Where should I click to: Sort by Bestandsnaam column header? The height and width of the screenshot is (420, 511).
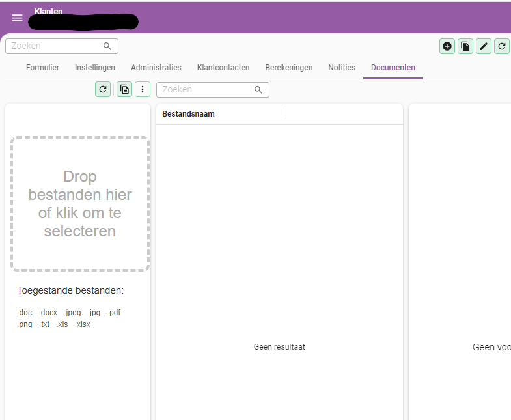pos(188,114)
